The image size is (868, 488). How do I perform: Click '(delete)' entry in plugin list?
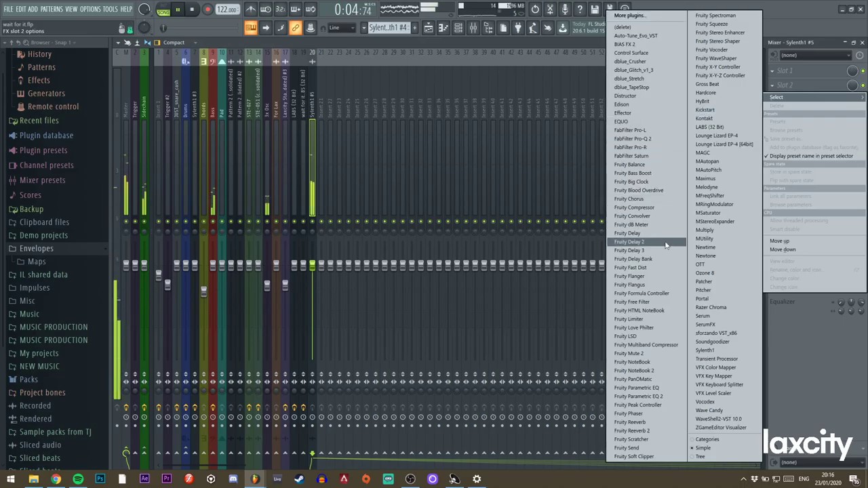646,27
